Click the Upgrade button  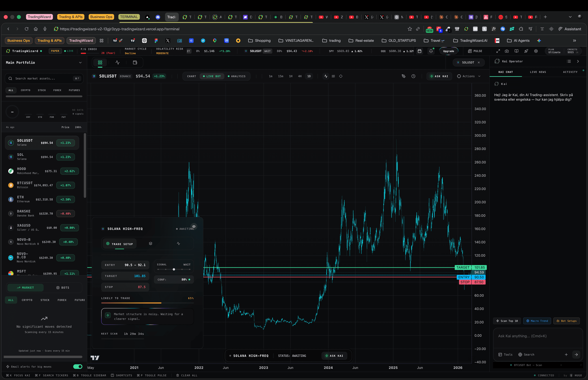click(449, 51)
